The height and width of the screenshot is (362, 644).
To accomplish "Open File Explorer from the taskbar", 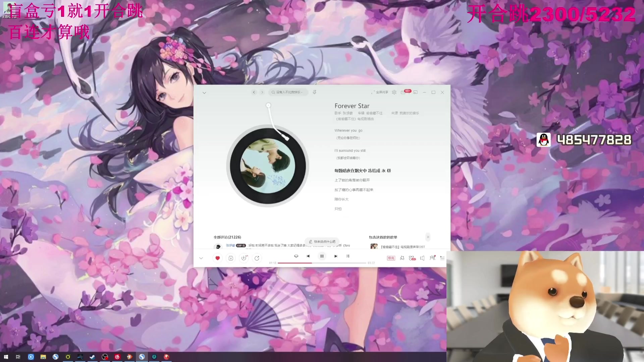I will [x=43, y=357].
